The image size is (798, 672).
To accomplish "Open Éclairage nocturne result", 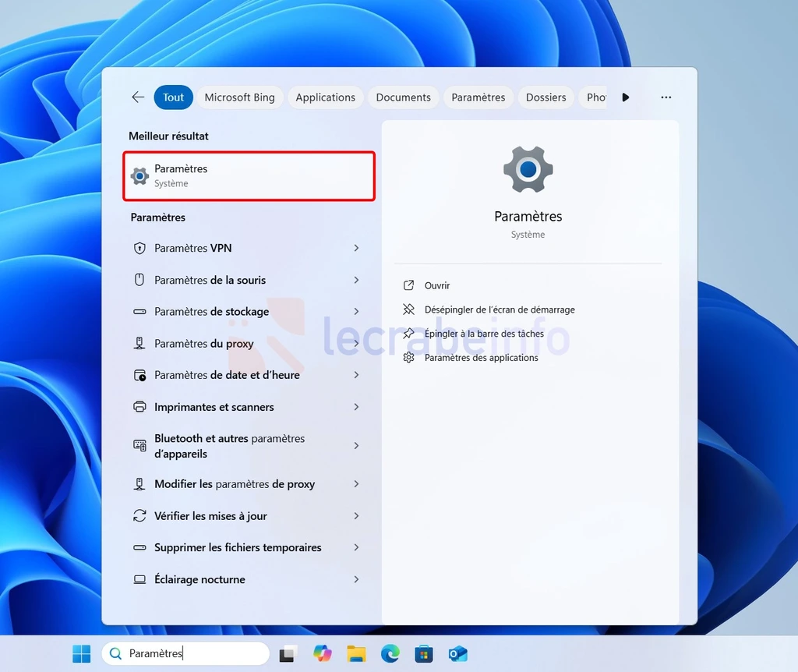I will tap(249, 579).
